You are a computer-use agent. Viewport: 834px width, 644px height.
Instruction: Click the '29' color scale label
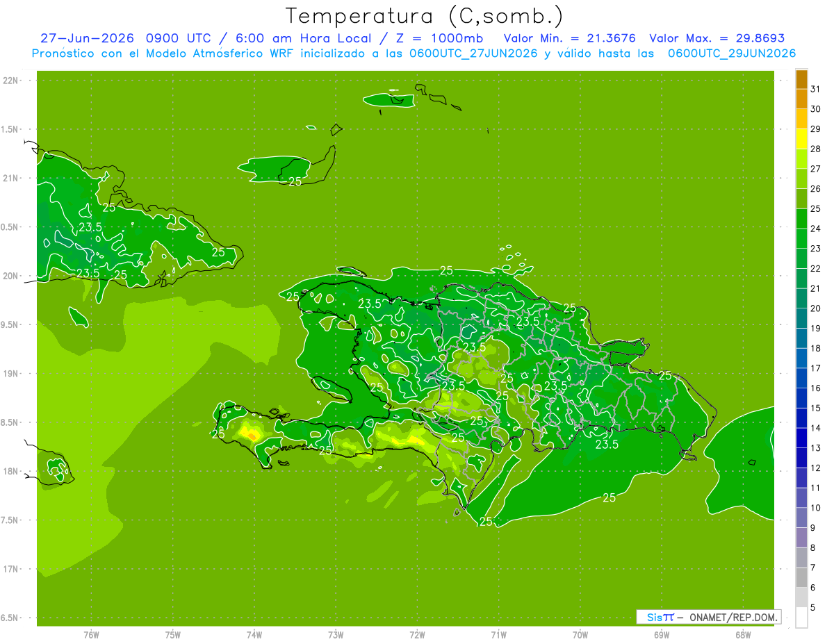tap(815, 129)
